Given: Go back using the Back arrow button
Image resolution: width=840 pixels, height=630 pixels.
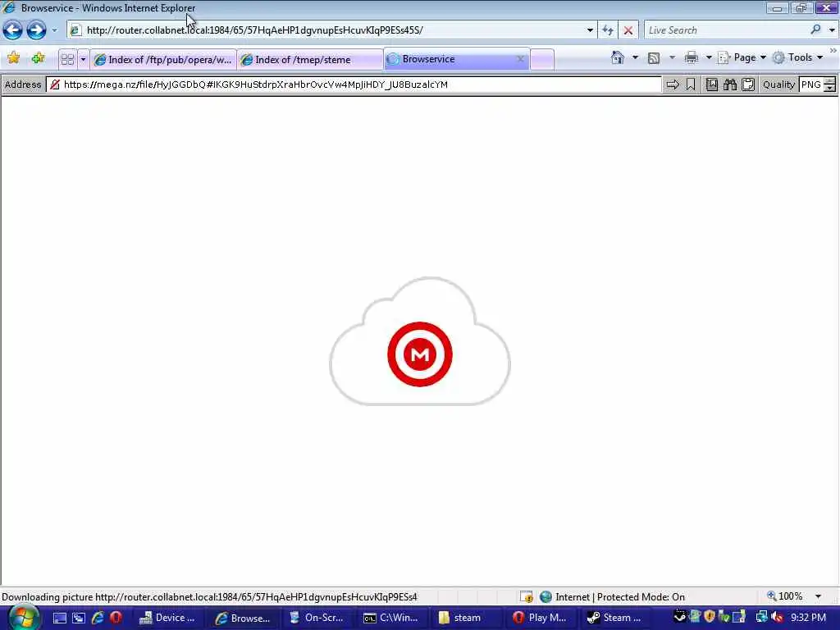Looking at the screenshot, I should [x=13, y=30].
